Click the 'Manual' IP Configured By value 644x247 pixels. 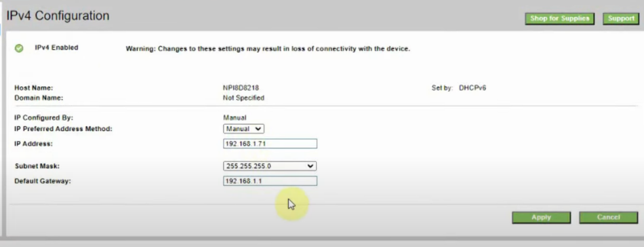click(x=235, y=117)
